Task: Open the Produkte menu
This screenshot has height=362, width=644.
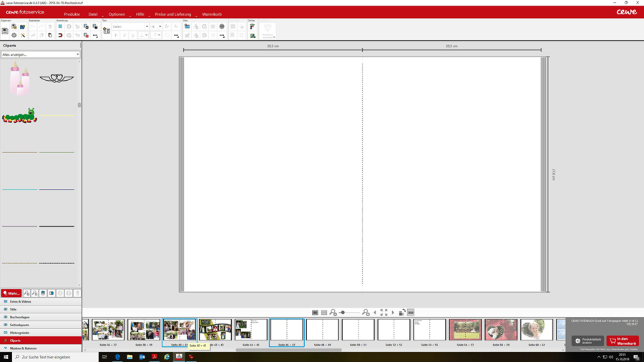Action: [x=72, y=14]
